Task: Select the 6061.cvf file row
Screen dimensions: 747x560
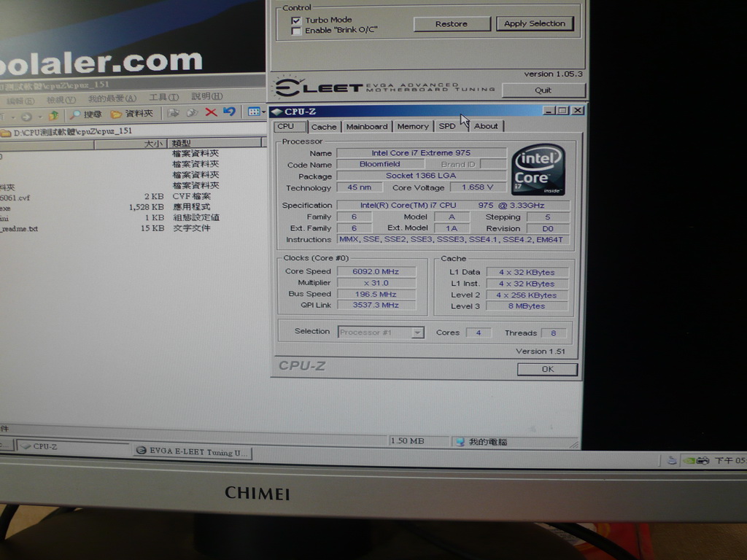Action: pos(109,197)
